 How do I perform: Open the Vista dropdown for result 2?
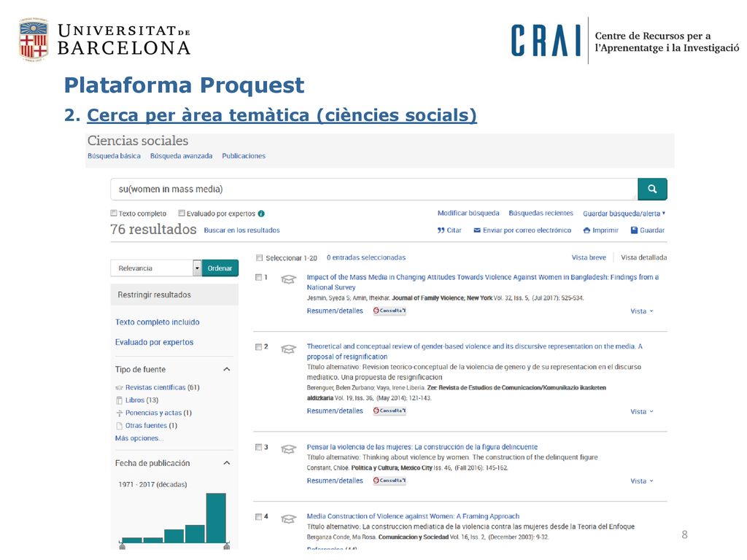(x=642, y=411)
